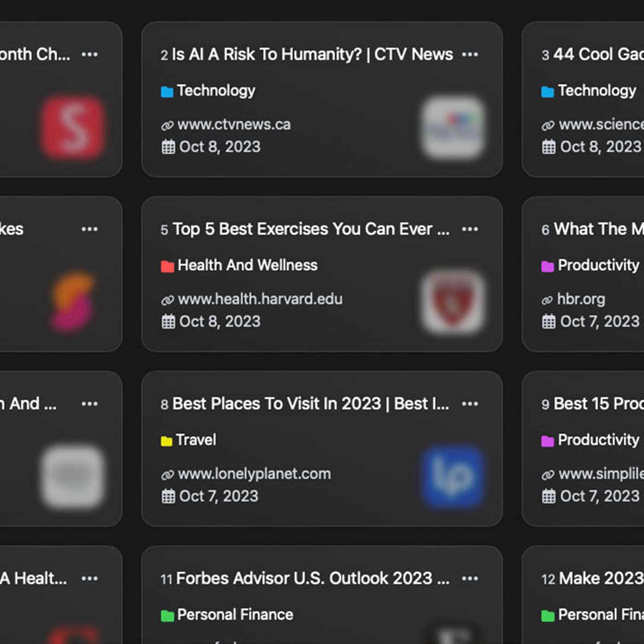Open options menu on 'kes' card
The image size is (644, 644).
pyautogui.click(x=89, y=229)
